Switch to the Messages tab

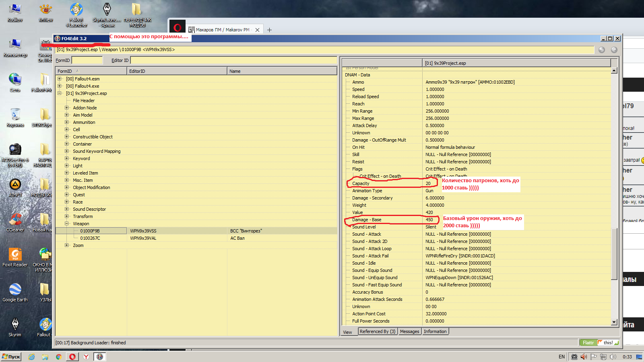409,331
